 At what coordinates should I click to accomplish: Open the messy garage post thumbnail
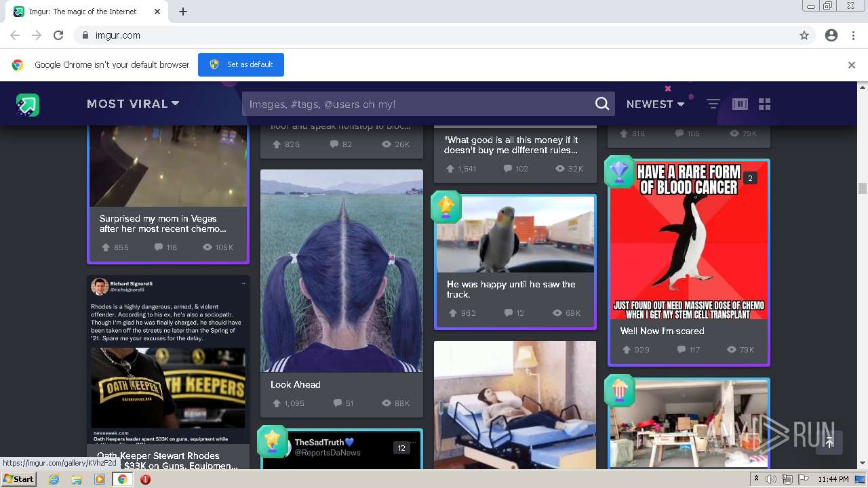[x=689, y=424]
